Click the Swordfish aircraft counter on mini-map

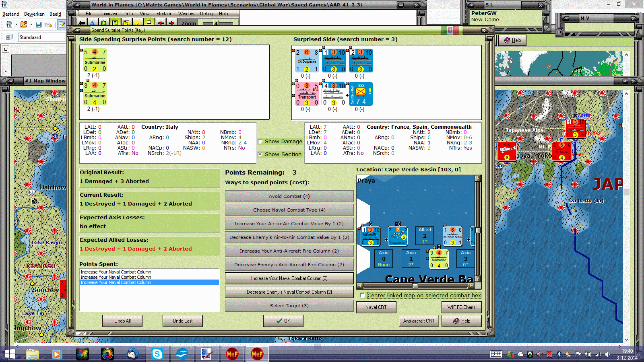point(398,236)
